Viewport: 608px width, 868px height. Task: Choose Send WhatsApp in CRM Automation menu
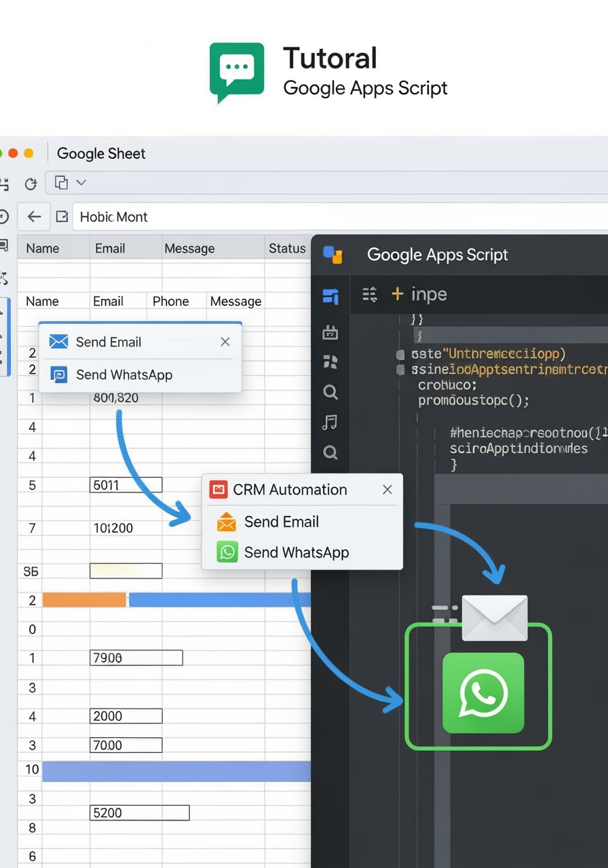coord(296,553)
